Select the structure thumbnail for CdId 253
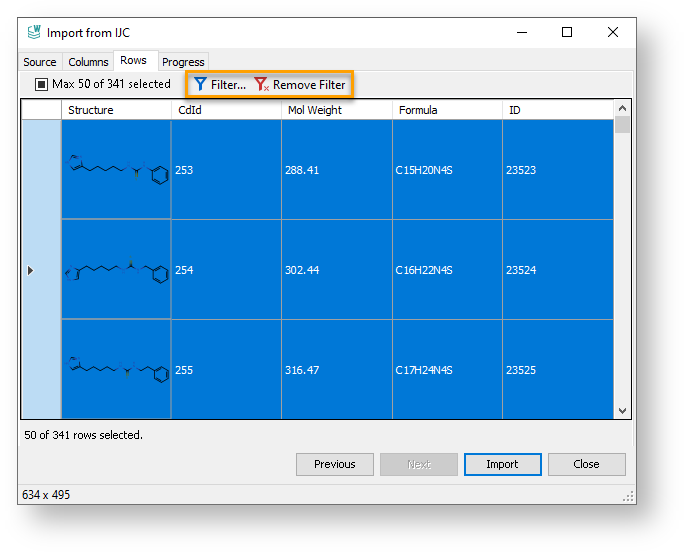The image size is (685, 553). (116, 170)
